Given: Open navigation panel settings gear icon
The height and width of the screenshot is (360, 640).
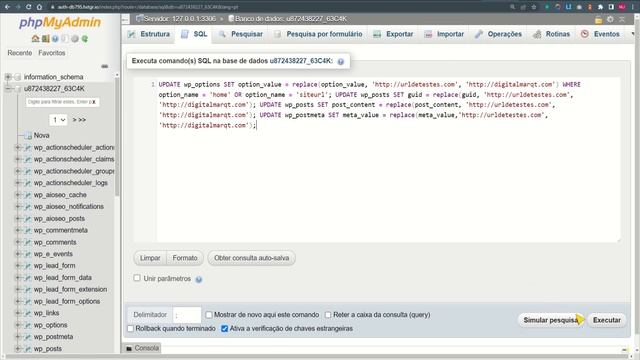Looking at the screenshot, I should point(75,39).
